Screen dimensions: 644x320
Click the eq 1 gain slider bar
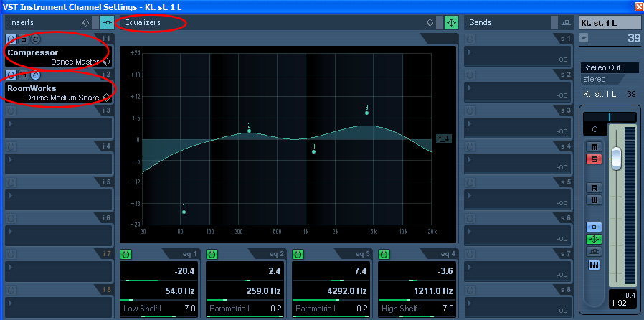158,281
